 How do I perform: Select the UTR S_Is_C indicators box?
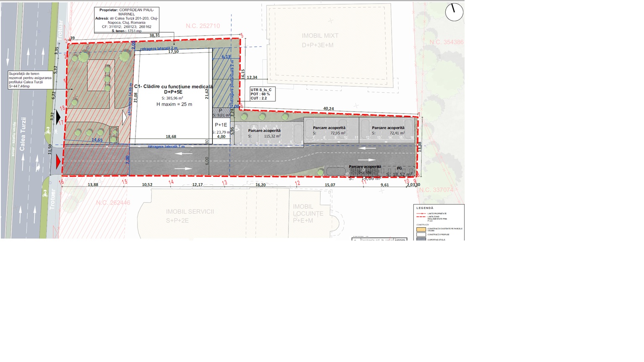262,94
